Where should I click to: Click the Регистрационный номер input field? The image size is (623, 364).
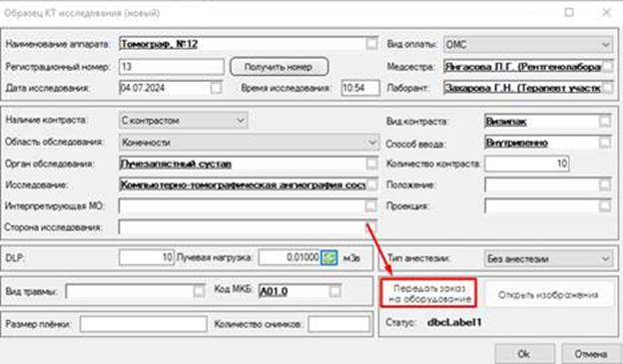coord(172,67)
